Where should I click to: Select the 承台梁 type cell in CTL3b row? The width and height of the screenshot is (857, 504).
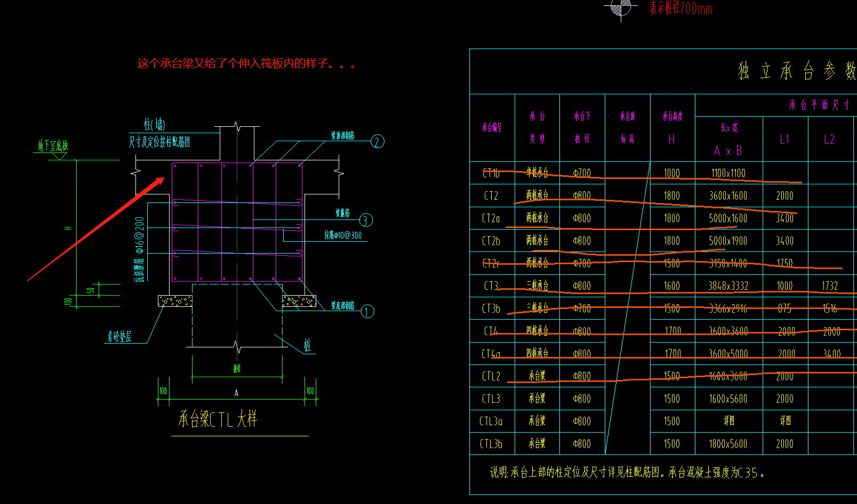[x=537, y=443]
